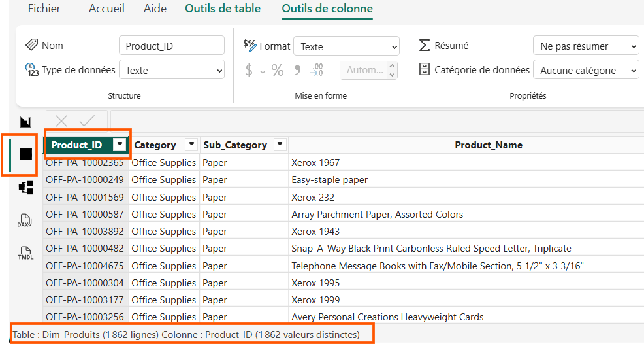Click status bar text 'Table : Dim_Produits'
The width and height of the screenshot is (644, 344).
click(56, 335)
